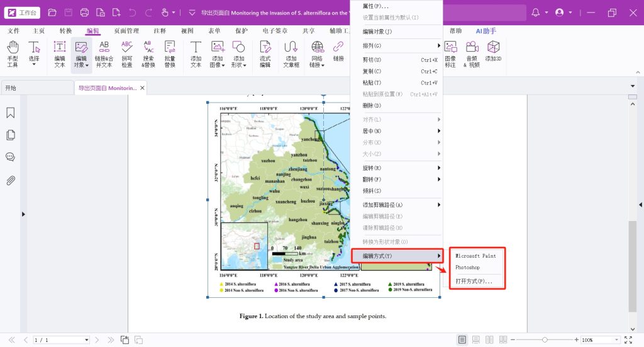Click the Edit Text (编辑文本) tool
Viewport: 644px width, 347px height.
pyautogui.click(x=60, y=53)
